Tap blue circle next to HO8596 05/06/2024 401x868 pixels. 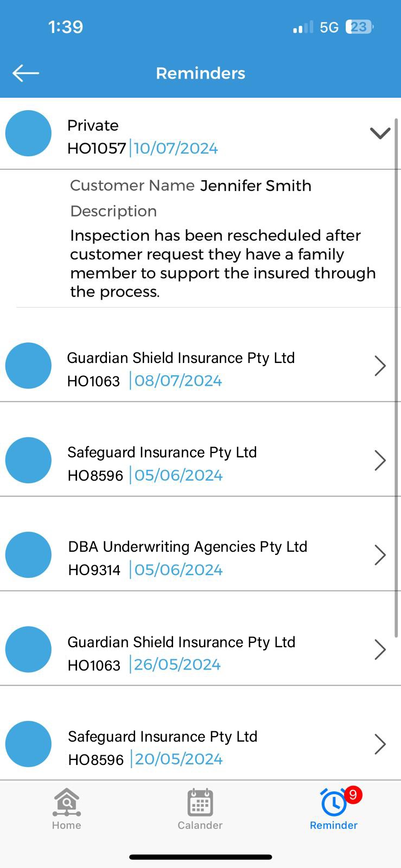[28, 461]
